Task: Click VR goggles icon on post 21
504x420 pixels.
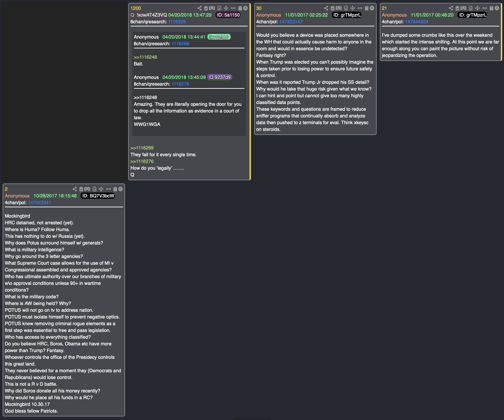Action: tap(463, 8)
